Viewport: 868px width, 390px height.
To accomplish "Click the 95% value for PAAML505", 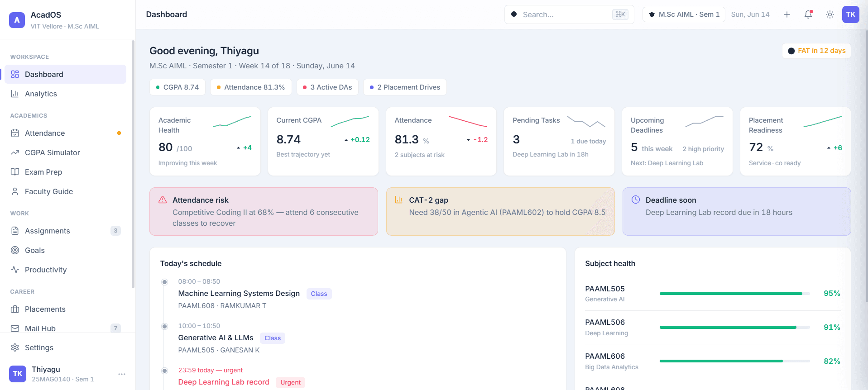I will tap(832, 293).
